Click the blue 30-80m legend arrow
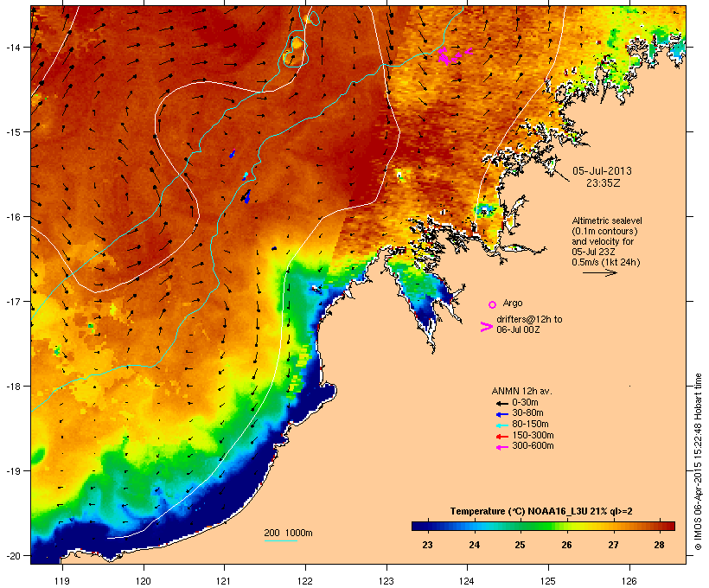 tap(501, 414)
